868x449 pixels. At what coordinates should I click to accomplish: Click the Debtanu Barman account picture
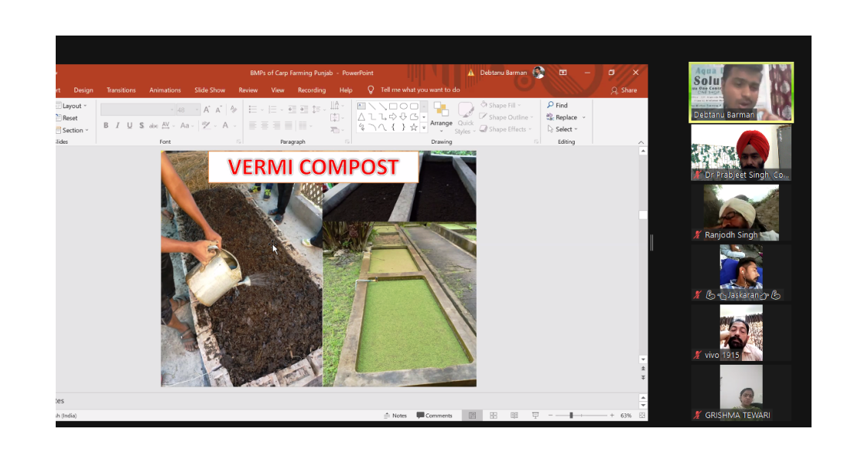(538, 73)
